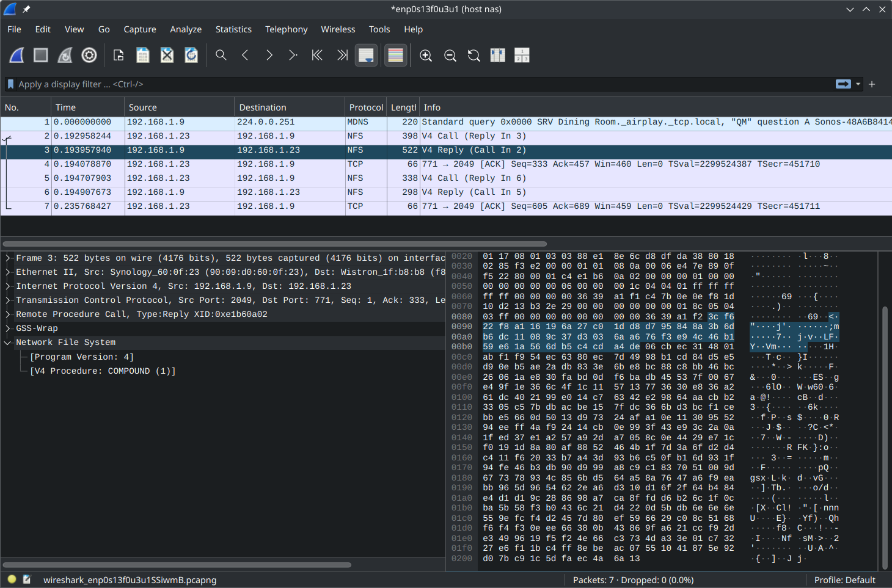Reload this capture file
Image resolution: width=892 pixels, height=588 pixels.
(x=191, y=55)
